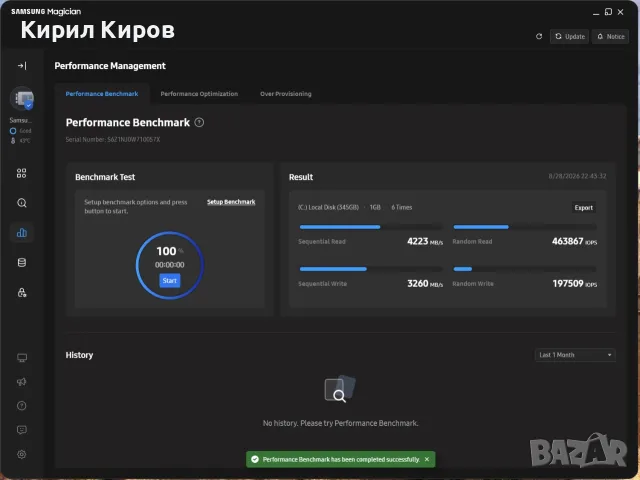Switch to Performance Benchmark tab
The height and width of the screenshot is (480, 640).
(x=102, y=94)
